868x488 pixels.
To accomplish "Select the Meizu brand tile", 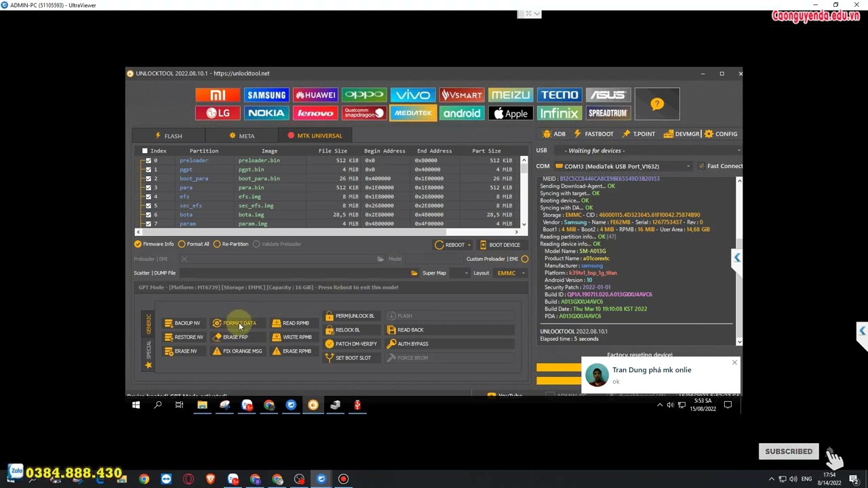I will (511, 95).
